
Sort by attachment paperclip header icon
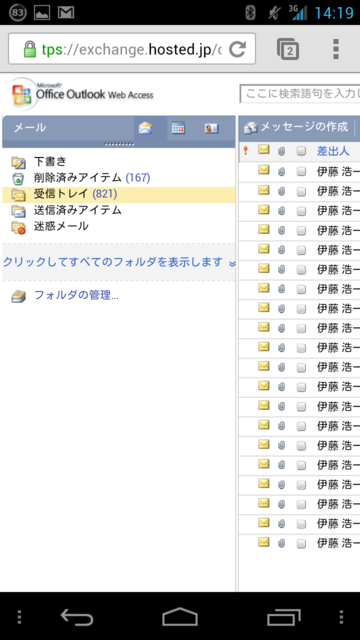281,151
